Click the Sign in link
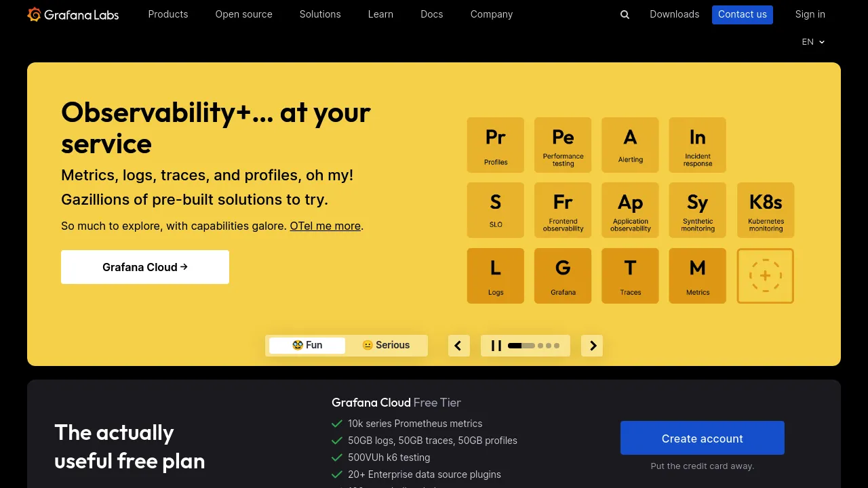Viewport: 868px width, 488px height. click(x=810, y=14)
